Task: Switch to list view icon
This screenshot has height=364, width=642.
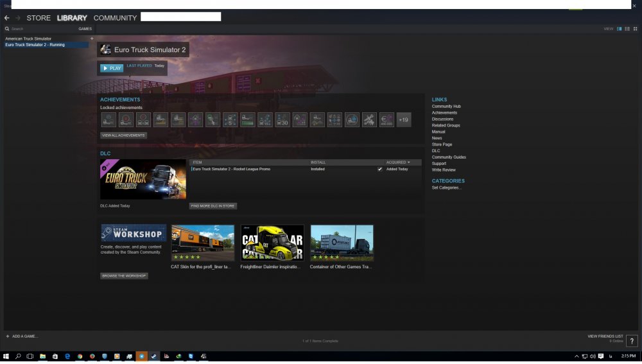Action: tap(627, 29)
